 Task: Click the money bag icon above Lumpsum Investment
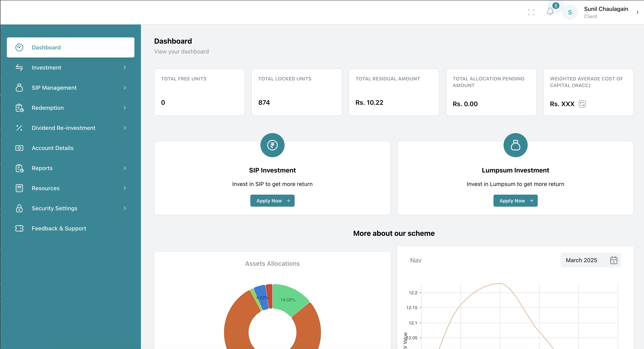[515, 145]
